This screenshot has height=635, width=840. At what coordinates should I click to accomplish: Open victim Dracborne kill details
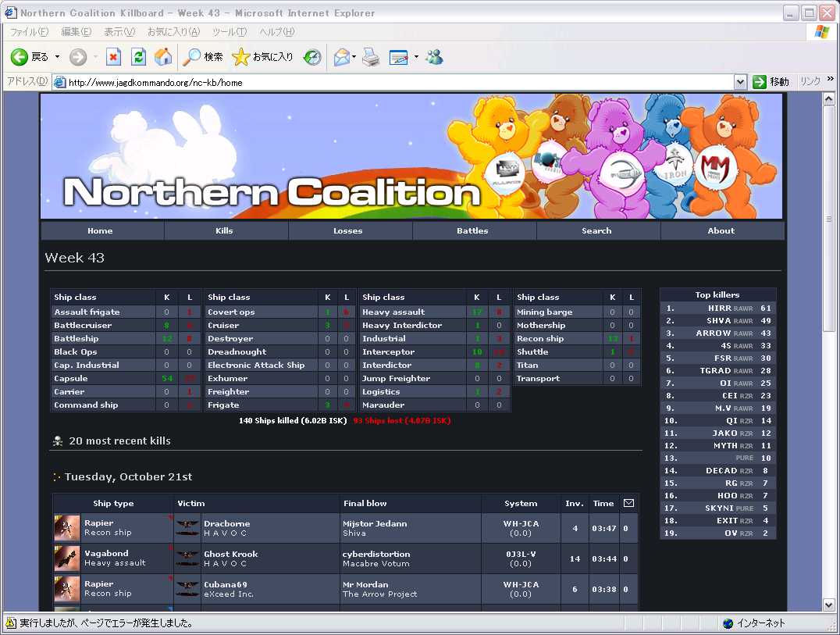tap(226, 523)
